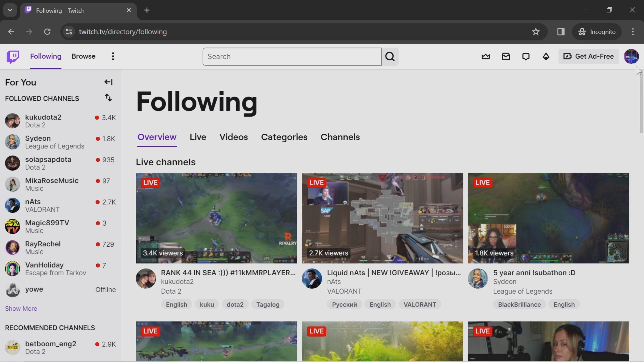Go to Twitch home via logo
The image size is (644, 362).
(x=13, y=57)
